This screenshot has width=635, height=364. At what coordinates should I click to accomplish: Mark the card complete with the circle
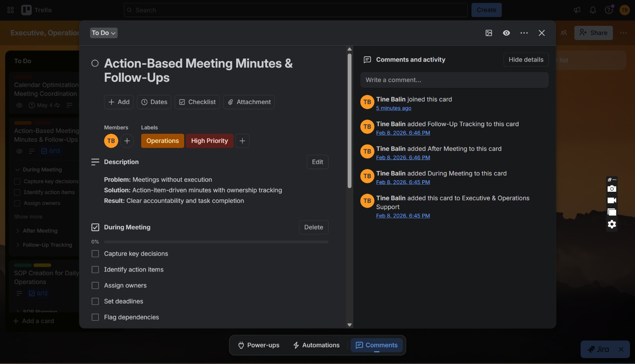pyautogui.click(x=95, y=64)
